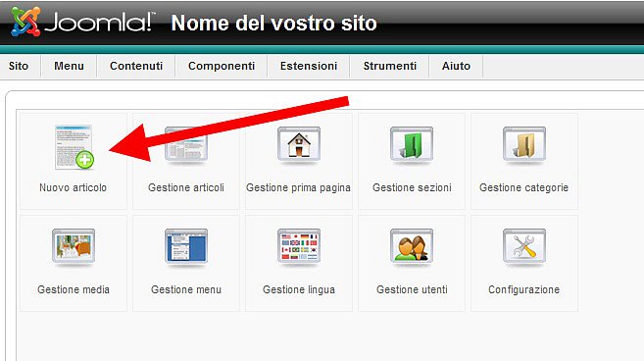Click the Gestione lingua label

[299, 289]
